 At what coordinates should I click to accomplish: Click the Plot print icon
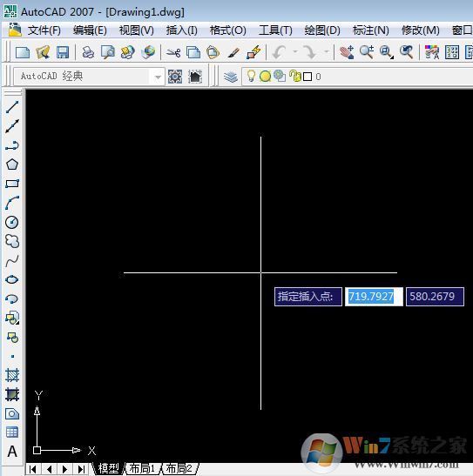pos(88,52)
